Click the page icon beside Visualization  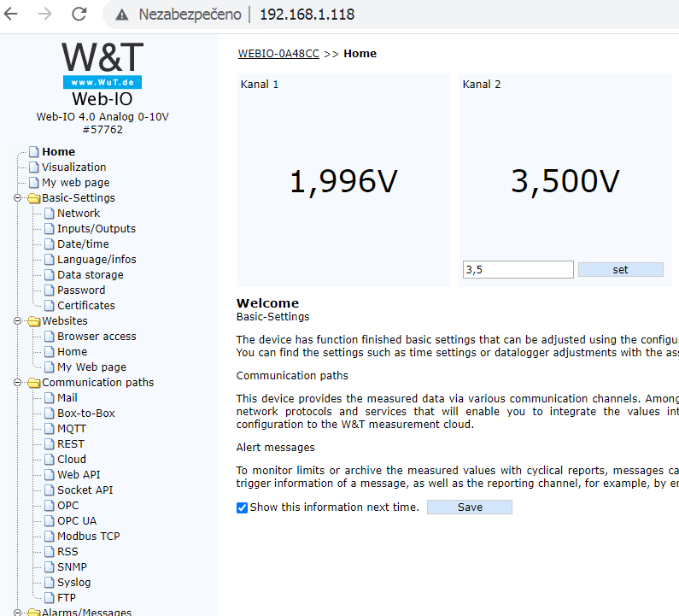pos(34,167)
